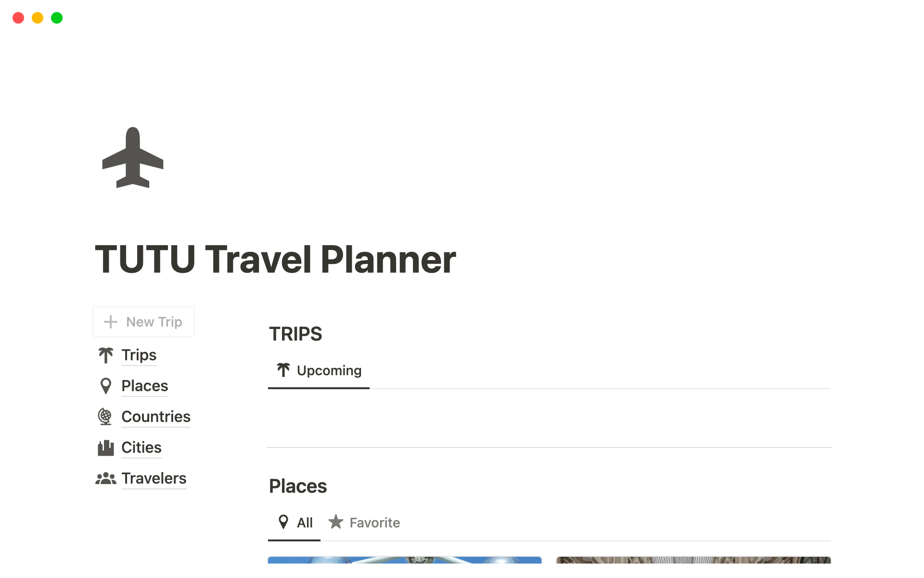Navigate to the Travelers page link
The width and height of the screenshot is (924, 578).
click(154, 478)
